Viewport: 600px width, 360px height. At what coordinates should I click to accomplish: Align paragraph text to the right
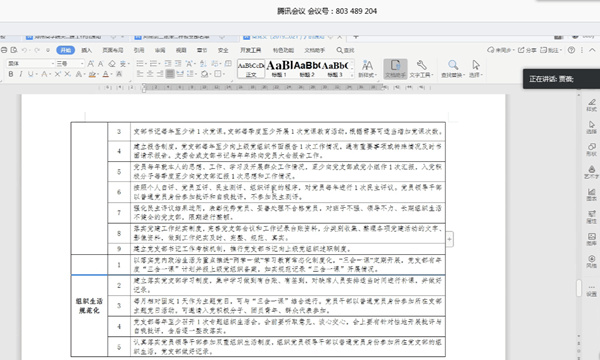[x=160, y=74]
